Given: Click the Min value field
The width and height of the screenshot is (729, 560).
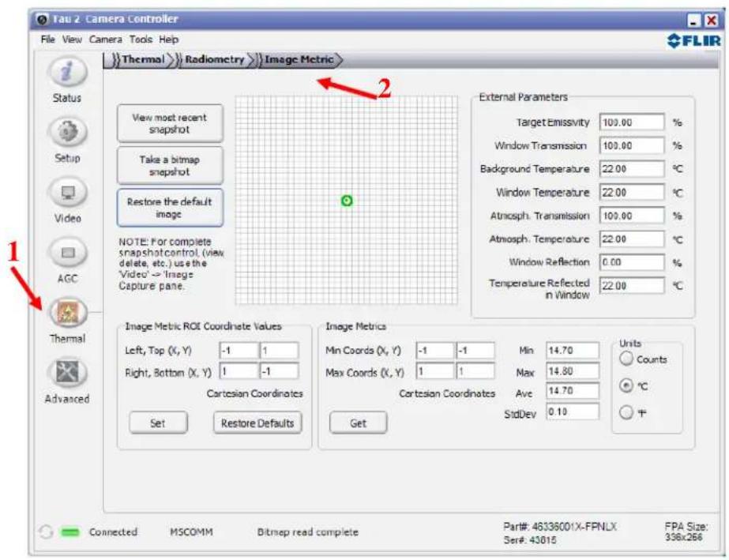Looking at the screenshot, I should tap(573, 350).
